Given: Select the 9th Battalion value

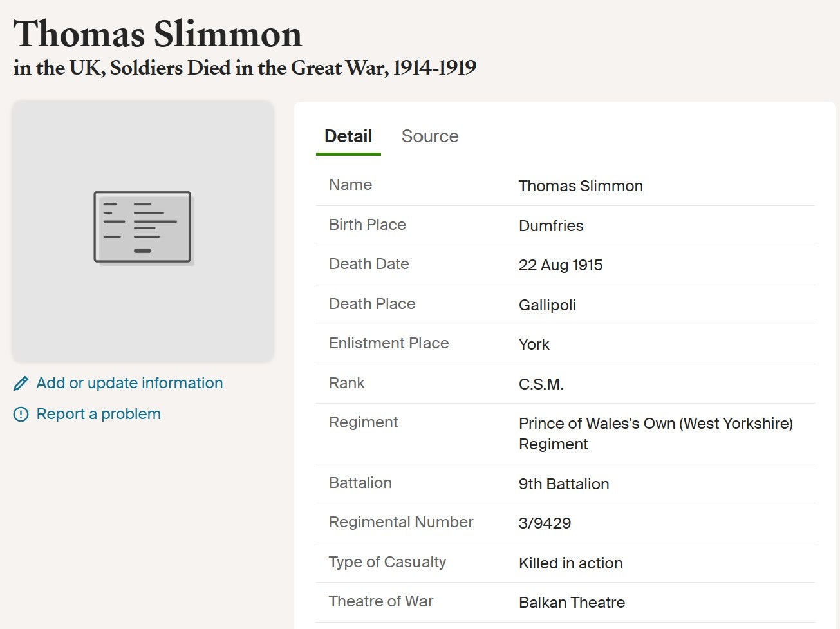Looking at the screenshot, I should click(x=564, y=484).
